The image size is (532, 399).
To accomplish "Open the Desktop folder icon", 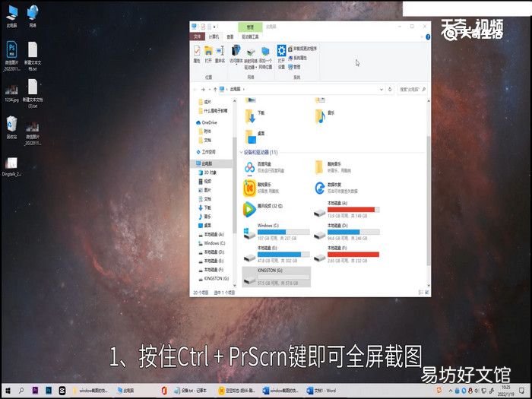I will (251, 137).
